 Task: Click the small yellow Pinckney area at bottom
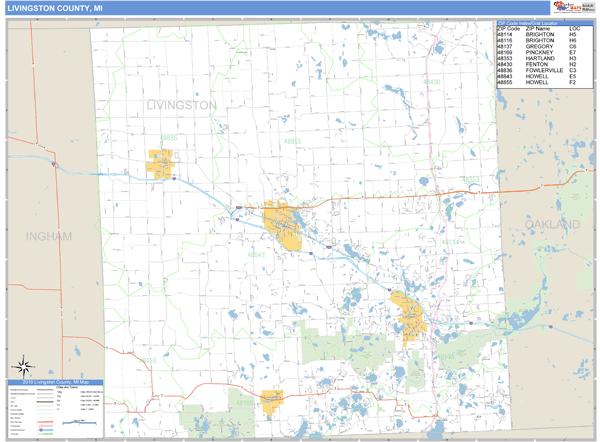pyautogui.click(x=273, y=398)
